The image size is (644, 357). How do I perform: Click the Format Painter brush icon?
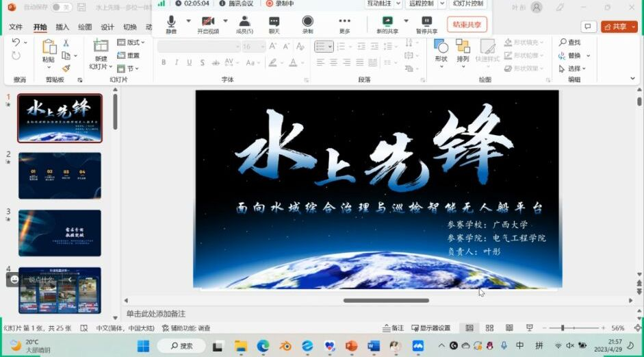point(66,69)
